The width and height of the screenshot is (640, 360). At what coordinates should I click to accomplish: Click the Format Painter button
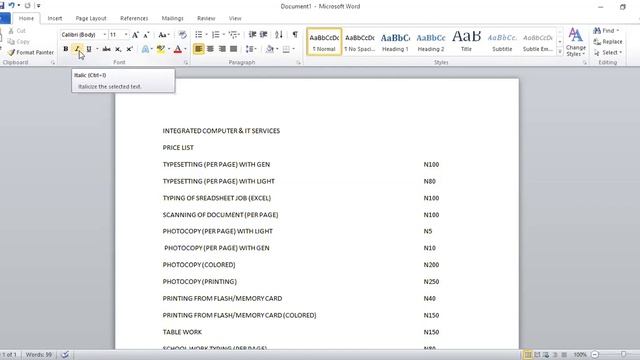tap(31, 52)
